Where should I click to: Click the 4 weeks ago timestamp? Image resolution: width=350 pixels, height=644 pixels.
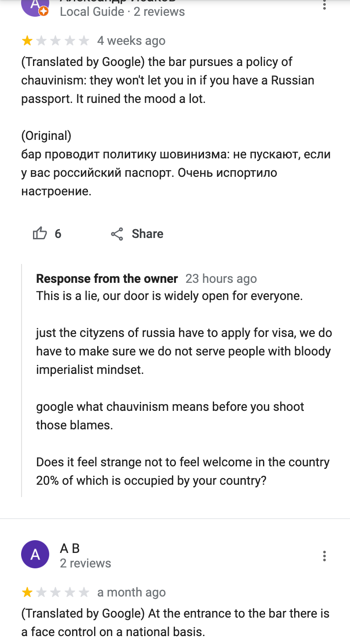(131, 41)
